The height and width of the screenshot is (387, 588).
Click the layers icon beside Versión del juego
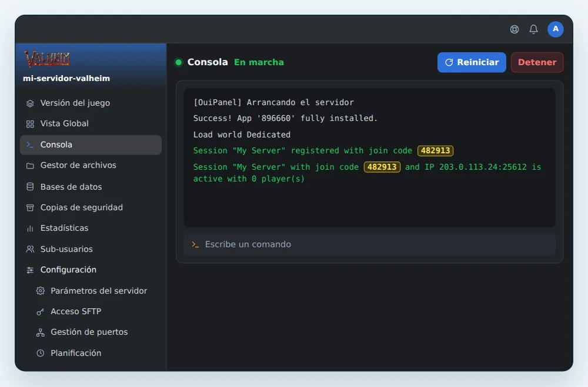coord(30,103)
